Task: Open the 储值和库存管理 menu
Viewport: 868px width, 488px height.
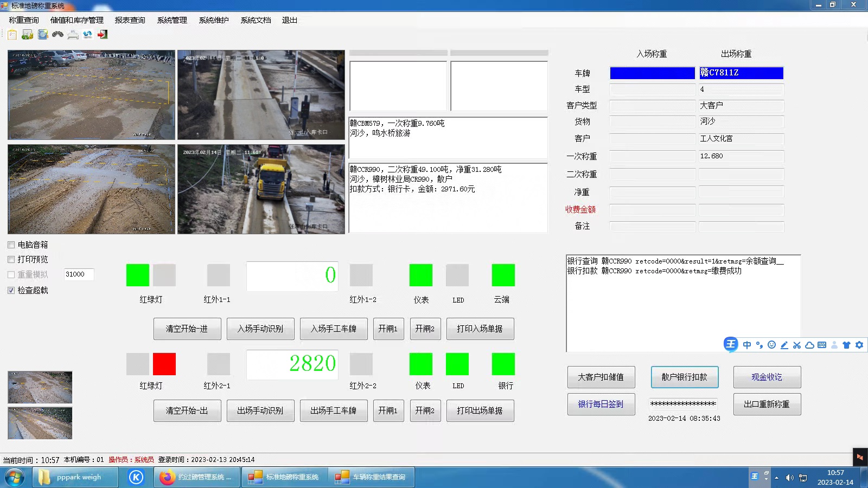Action: [76, 20]
